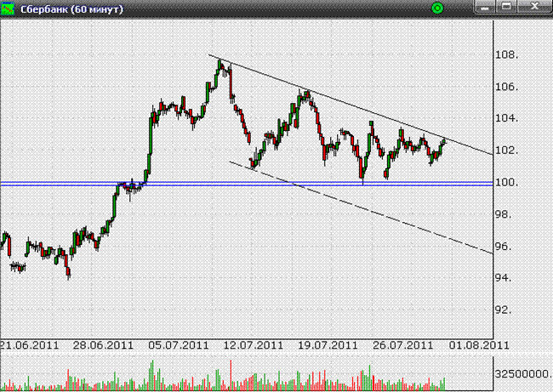
Task: Click the 102. price axis label
Action: tap(507, 151)
